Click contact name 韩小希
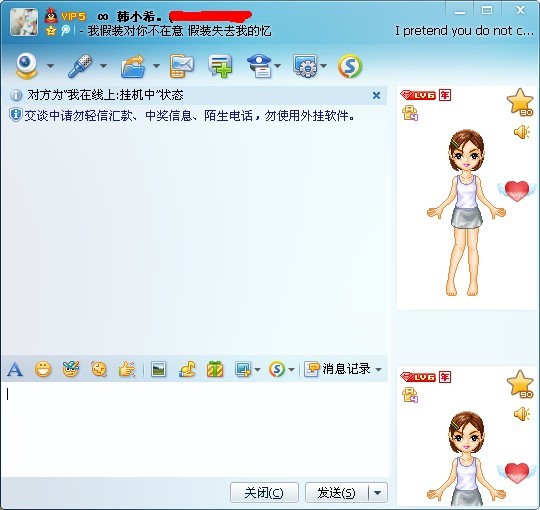Image resolution: width=540 pixels, height=510 pixels. tap(139, 16)
